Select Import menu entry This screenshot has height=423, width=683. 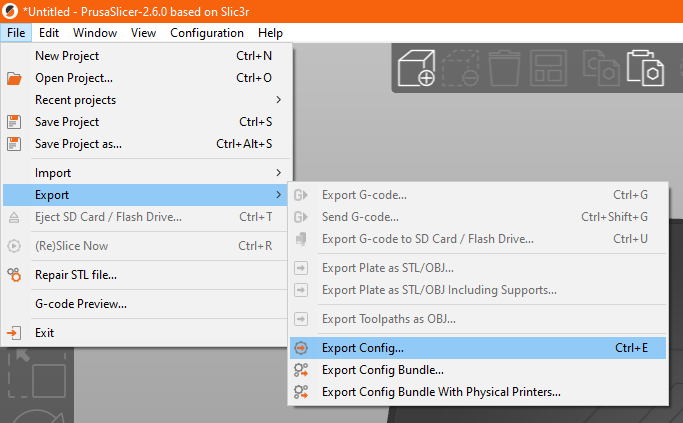(x=147, y=173)
